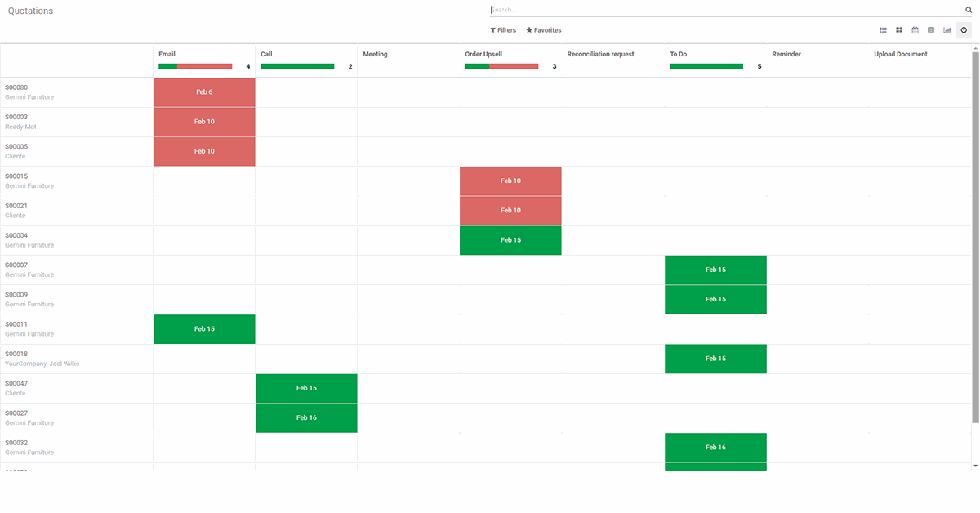The height and width of the screenshot is (513, 980).
Task: Switch to list view
Action: point(883,30)
